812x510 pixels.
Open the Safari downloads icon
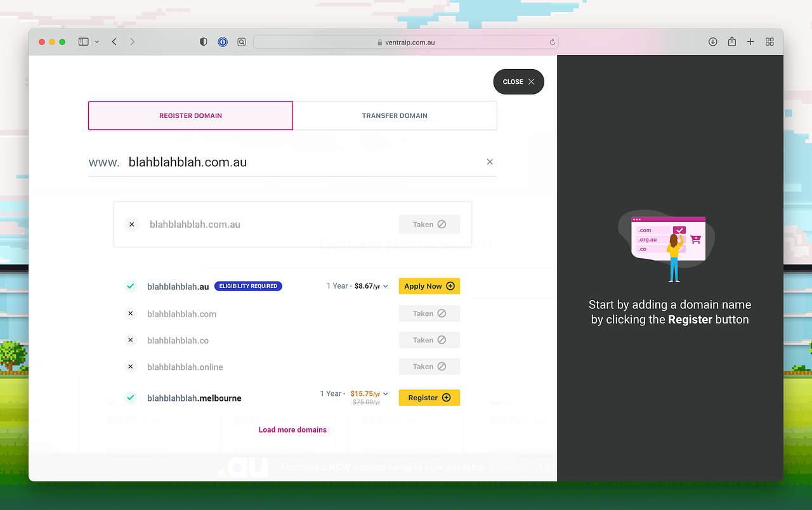[x=712, y=42]
